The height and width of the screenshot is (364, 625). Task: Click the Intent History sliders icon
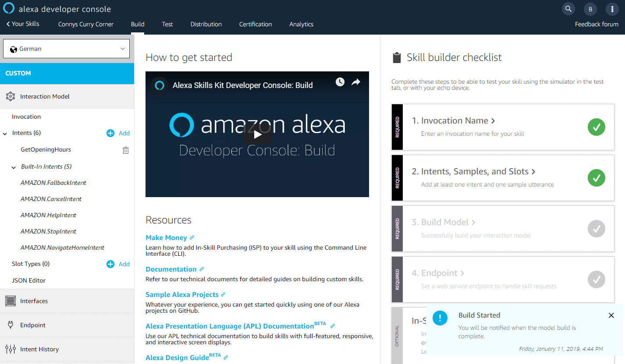point(11,349)
